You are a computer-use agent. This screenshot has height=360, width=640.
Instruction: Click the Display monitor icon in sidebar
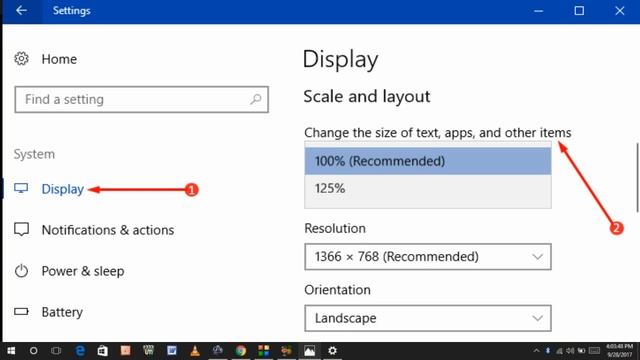click(x=21, y=188)
